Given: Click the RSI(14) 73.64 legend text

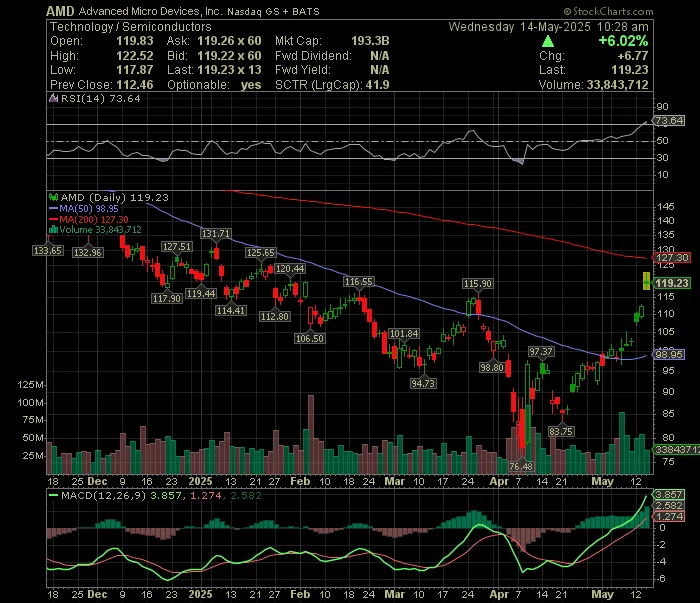Looking at the screenshot, I should pos(100,98).
